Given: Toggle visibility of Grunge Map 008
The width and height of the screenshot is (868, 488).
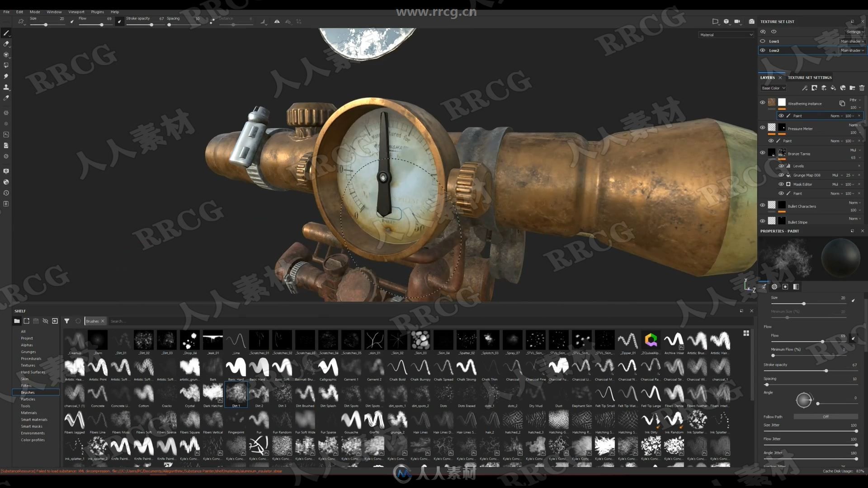Looking at the screenshot, I should pyautogui.click(x=781, y=175).
